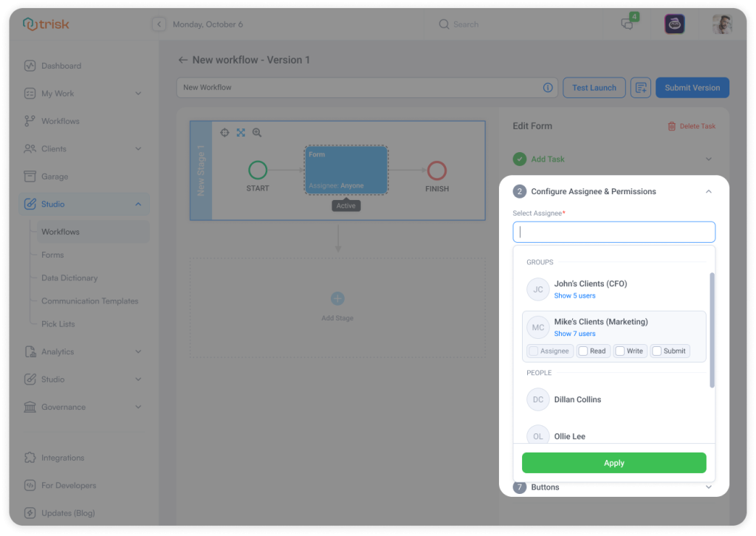Viewport: 756px width, 536px height.
Task: Delete the task using the trash icon
Action: pyautogui.click(x=673, y=126)
